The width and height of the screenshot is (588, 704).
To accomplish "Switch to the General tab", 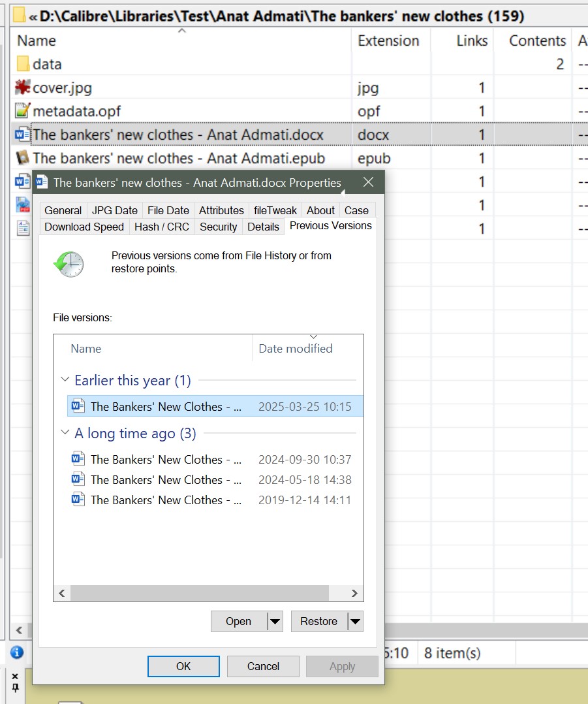I will pyautogui.click(x=63, y=210).
